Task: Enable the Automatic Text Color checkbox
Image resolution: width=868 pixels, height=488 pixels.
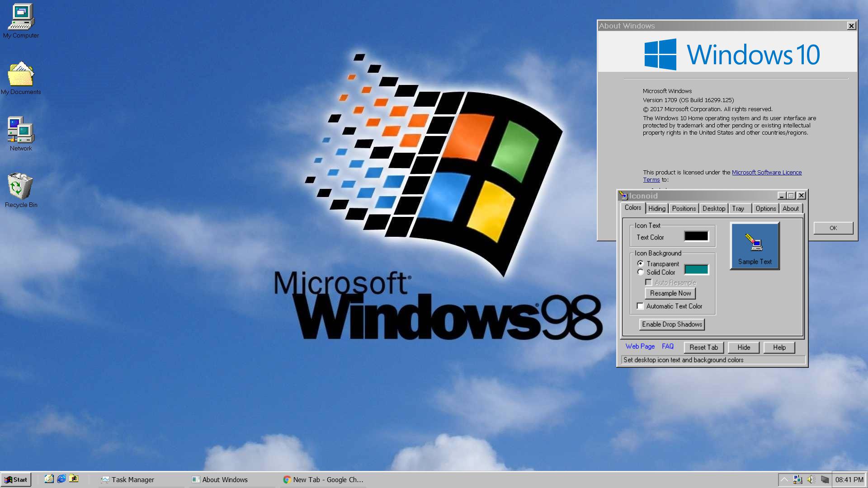Action: click(640, 306)
